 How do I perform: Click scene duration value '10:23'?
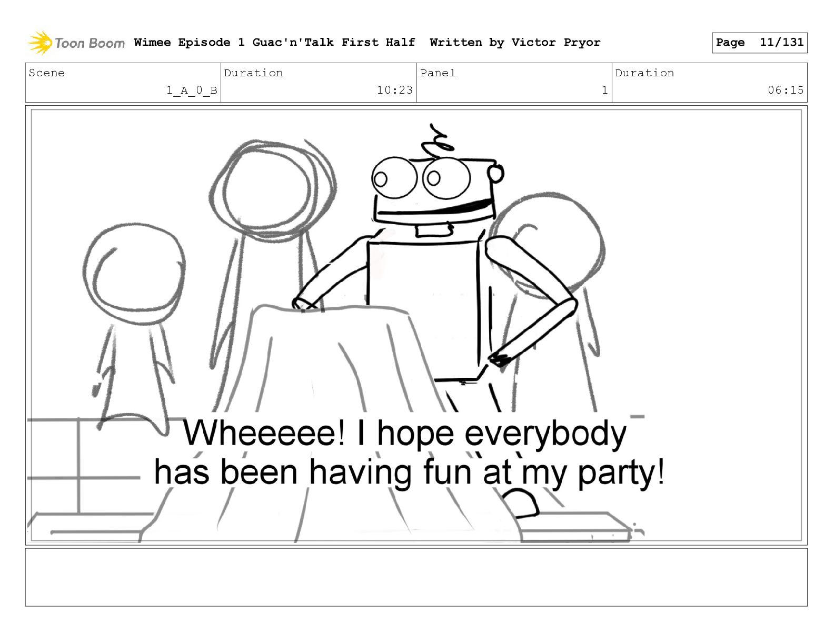point(395,90)
